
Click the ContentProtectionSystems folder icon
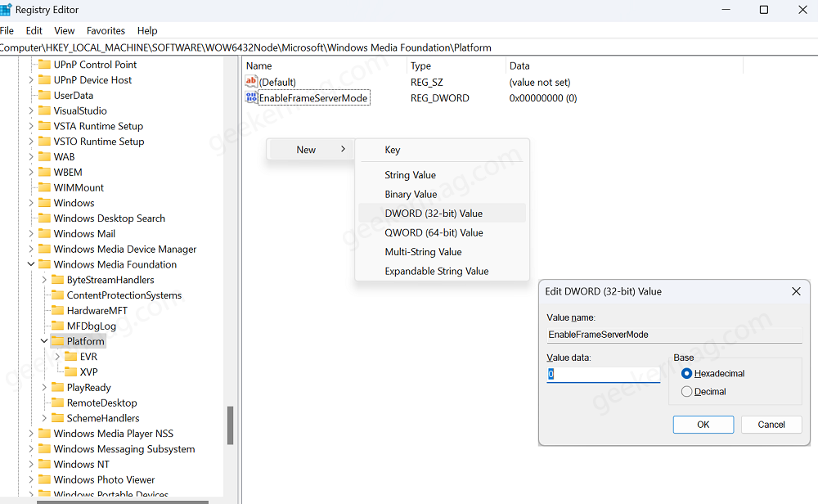pyautogui.click(x=58, y=295)
